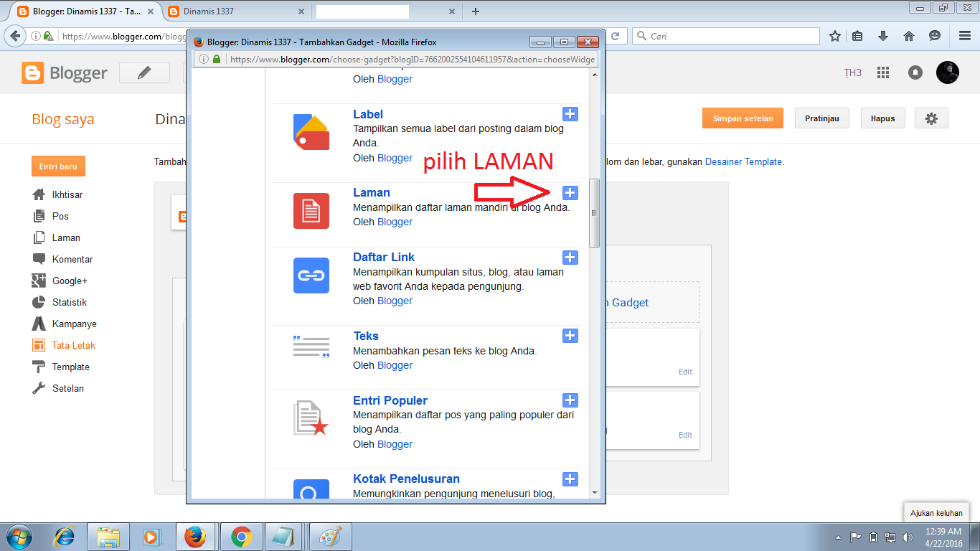
Task: Click the pencil edit icon next to Blogger logo
Action: click(x=143, y=72)
